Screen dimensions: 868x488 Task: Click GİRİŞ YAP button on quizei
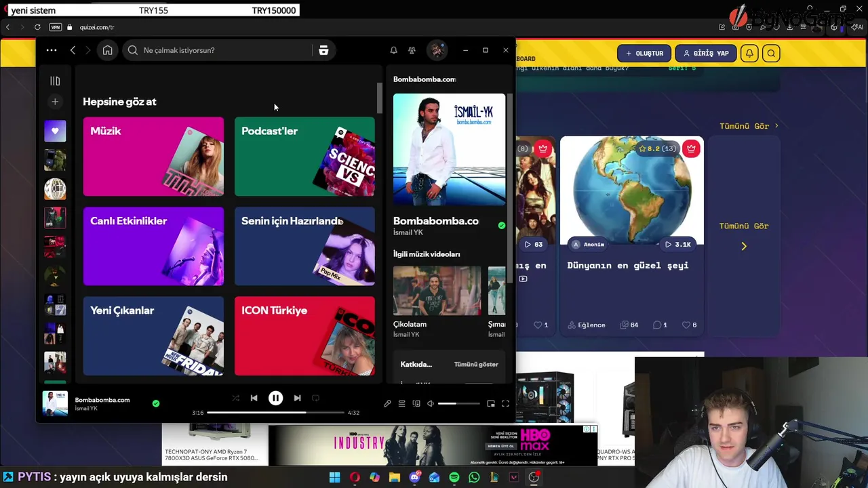(706, 54)
